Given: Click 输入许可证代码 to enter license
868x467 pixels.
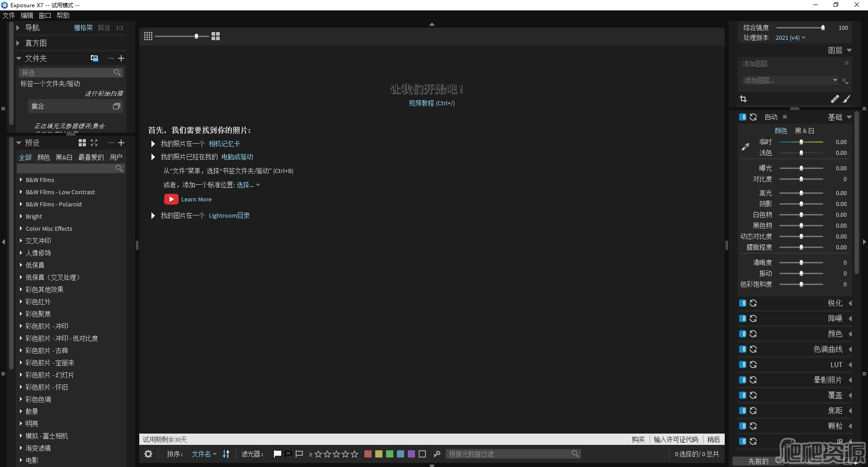Looking at the screenshot, I should click(x=676, y=439).
